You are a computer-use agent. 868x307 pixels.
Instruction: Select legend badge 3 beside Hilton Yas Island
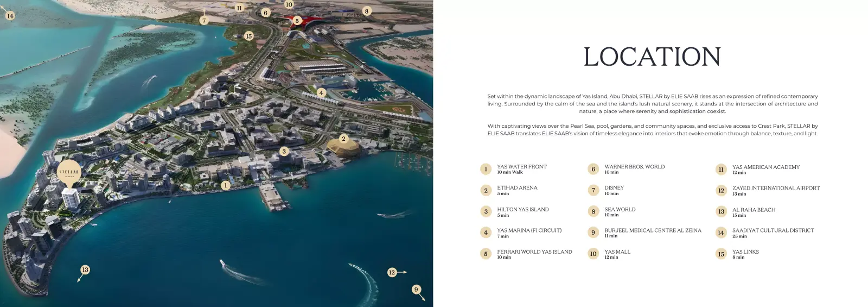click(x=486, y=211)
